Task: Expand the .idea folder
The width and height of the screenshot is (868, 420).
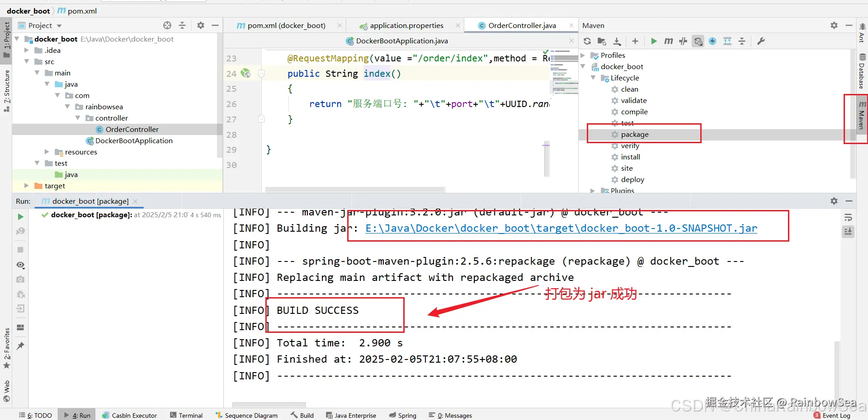Action: pyautogui.click(x=27, y=50)
